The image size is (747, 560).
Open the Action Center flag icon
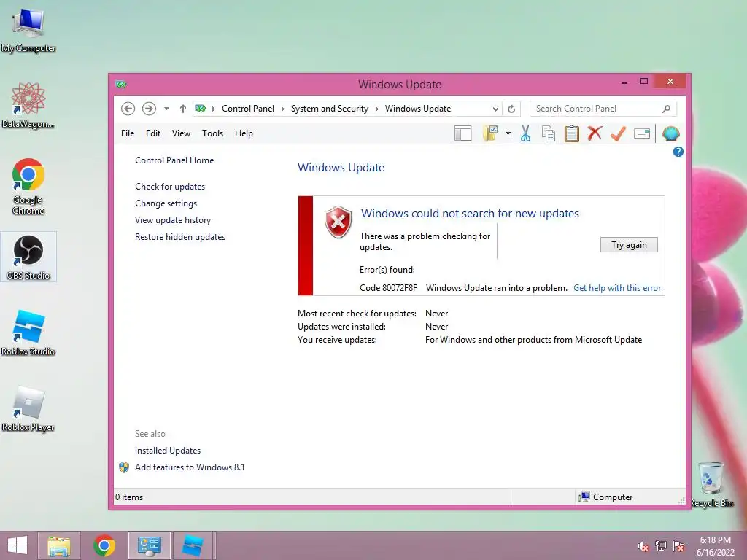(678, 546)
